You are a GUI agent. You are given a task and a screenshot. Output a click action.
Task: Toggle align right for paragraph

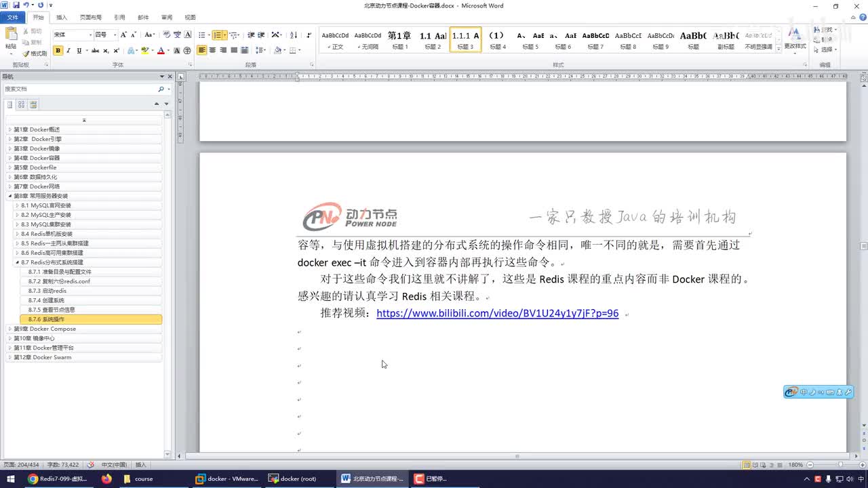[x=223, y=51]
